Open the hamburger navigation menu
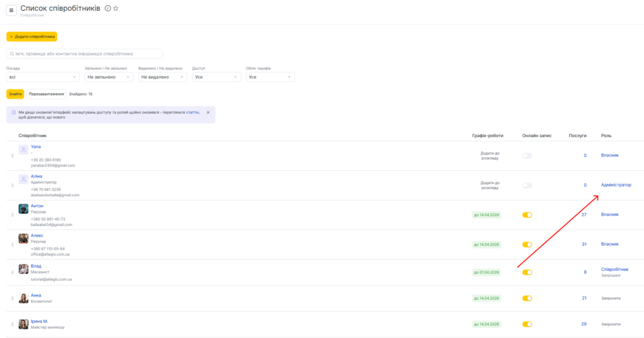This screenshot has height=338, width=644. (11, 10)
